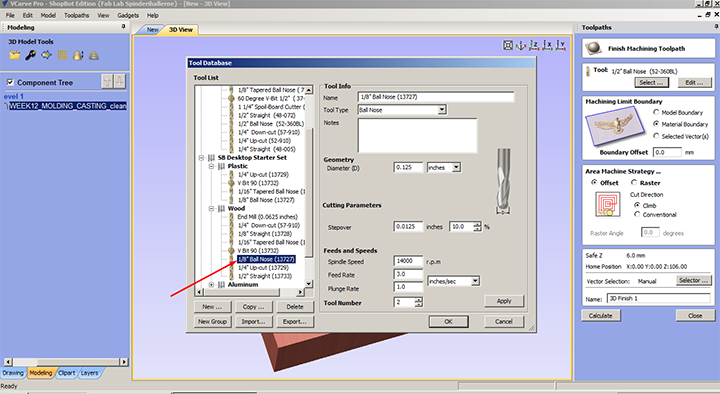Click the Delete tool button
Image resolution: width=720 pixels, height=394 pixels.
point(295,307)
